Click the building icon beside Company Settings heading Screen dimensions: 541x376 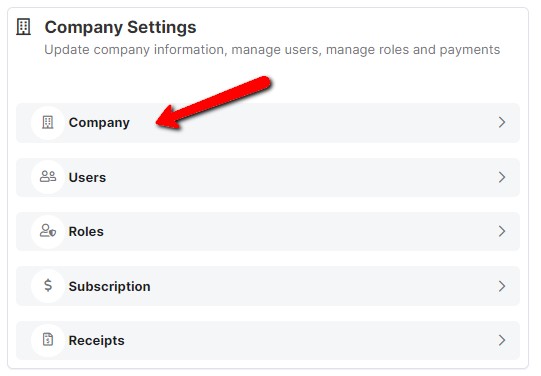tap(23, 27)
